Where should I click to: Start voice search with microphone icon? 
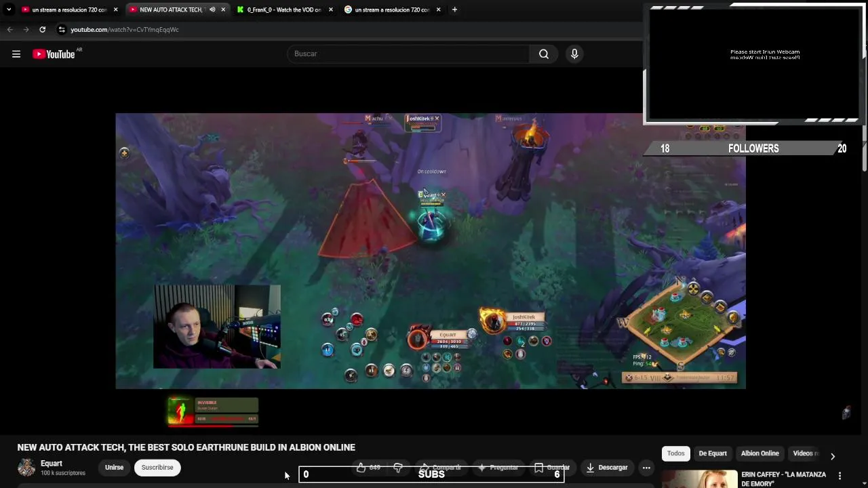pyautogui.click(x=574, y=54)
